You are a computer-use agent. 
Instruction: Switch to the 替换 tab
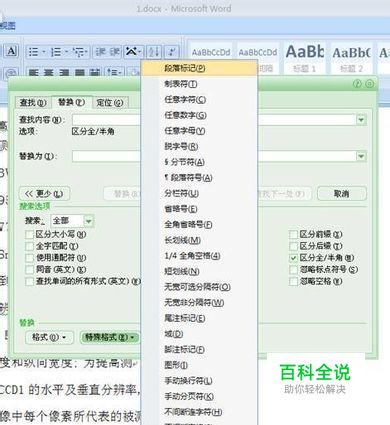(71, 102)
